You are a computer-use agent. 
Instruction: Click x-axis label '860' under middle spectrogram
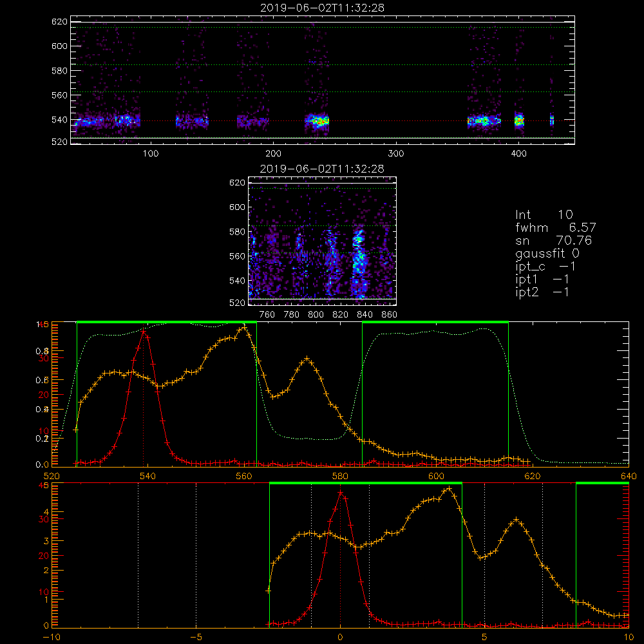[390, 315]
